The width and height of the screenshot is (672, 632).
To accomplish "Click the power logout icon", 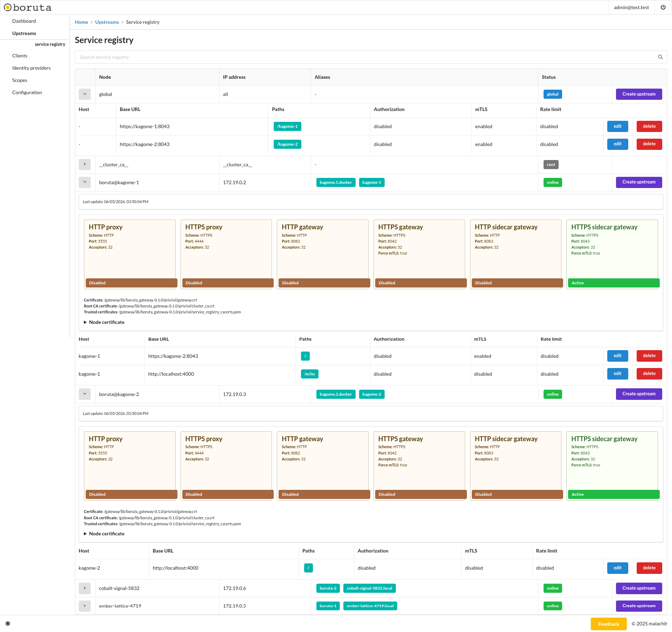I will 663,7.
